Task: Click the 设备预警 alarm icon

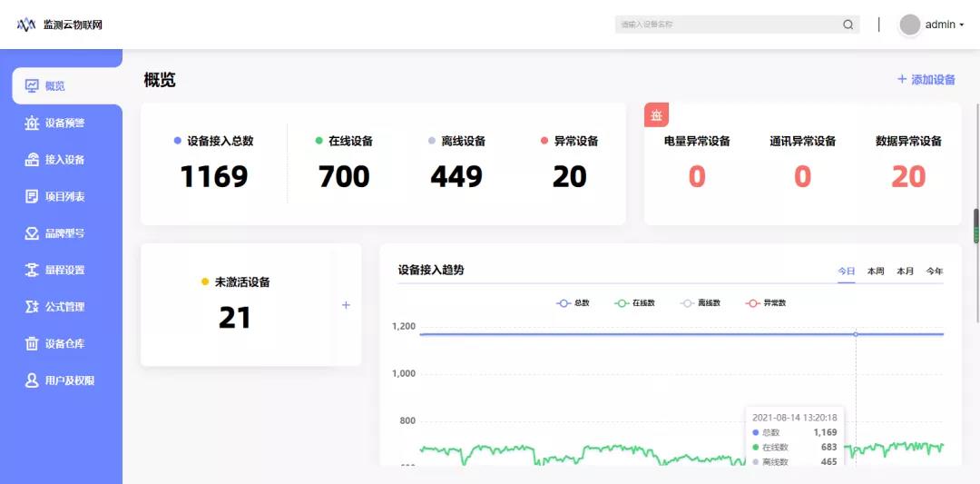Action: point(32,123)
